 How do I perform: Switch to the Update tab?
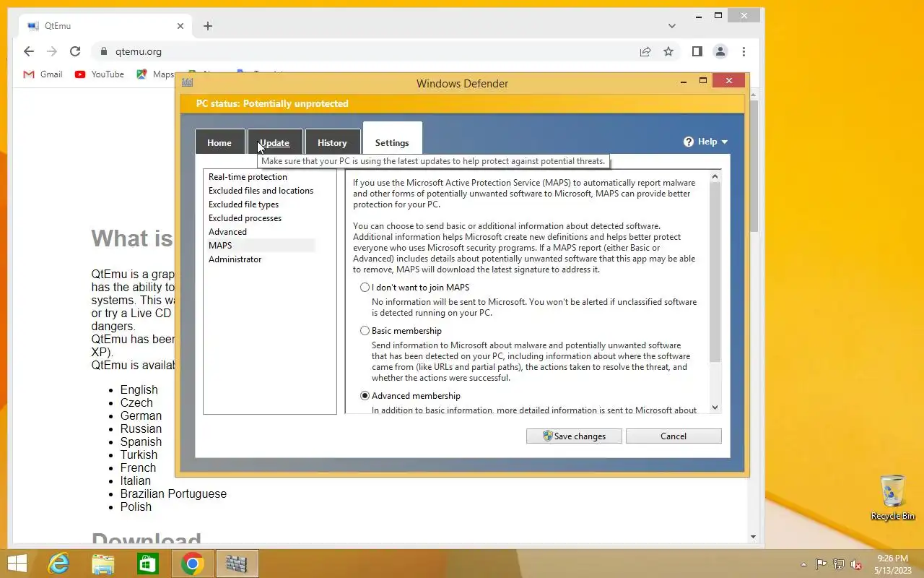274,142
